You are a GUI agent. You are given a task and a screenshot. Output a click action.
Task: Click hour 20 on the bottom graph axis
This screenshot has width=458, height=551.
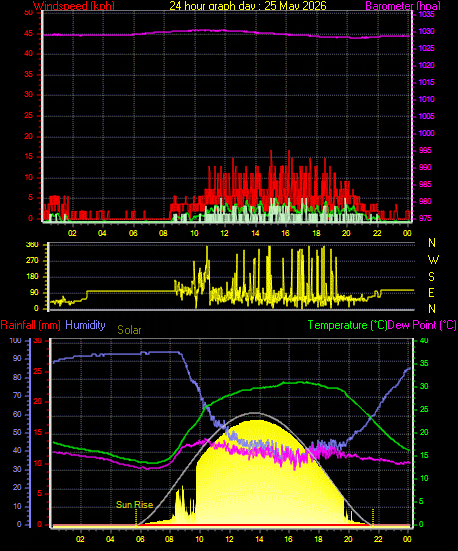pos(348,539)
